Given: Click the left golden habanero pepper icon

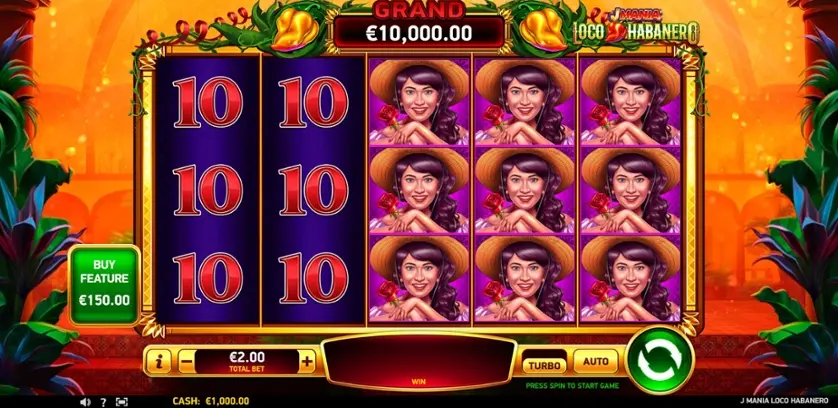Looking at the screenshot, I should click(x=294, y=28).
